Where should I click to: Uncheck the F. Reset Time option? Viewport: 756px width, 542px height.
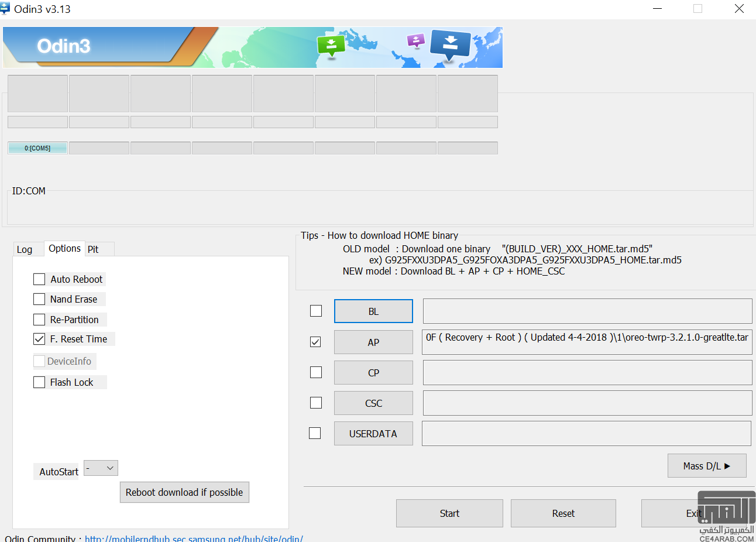[x=39, y=339]
